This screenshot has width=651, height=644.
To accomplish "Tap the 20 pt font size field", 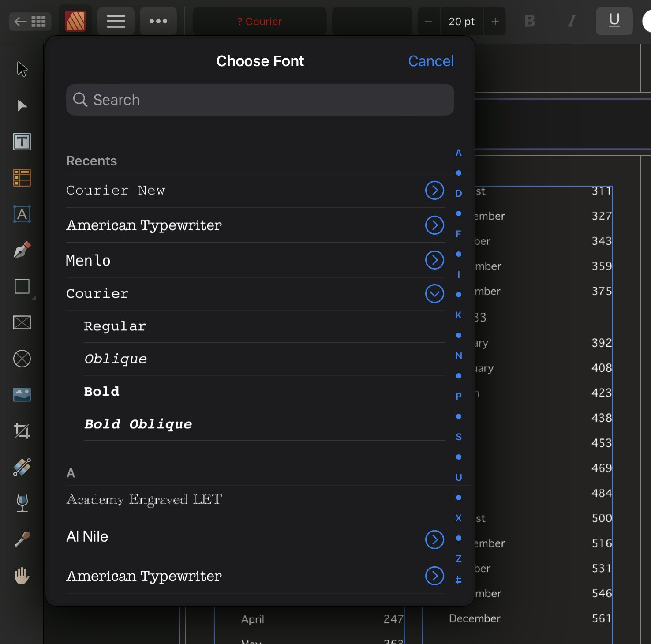I will click(462, 21).
